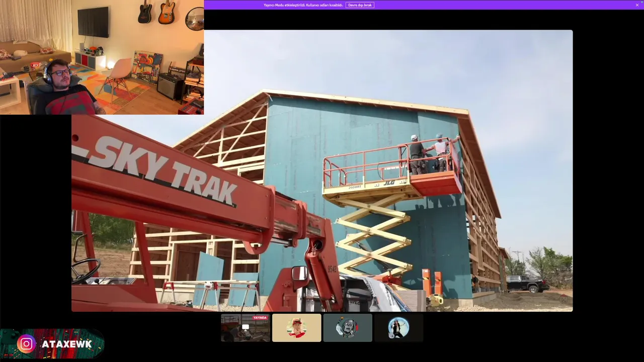
Task: Select the participant tile with hooded mask avatar
Action: [x=348, y=328]
